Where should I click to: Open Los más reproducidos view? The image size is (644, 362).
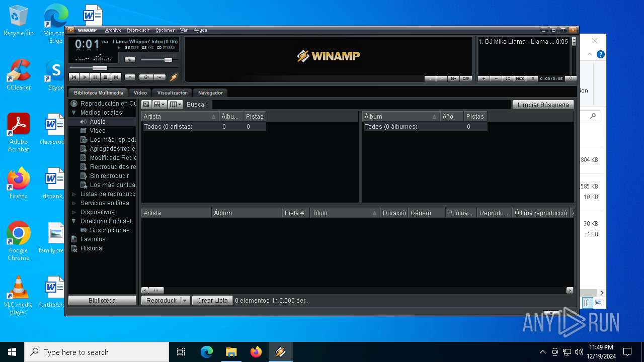103,140
